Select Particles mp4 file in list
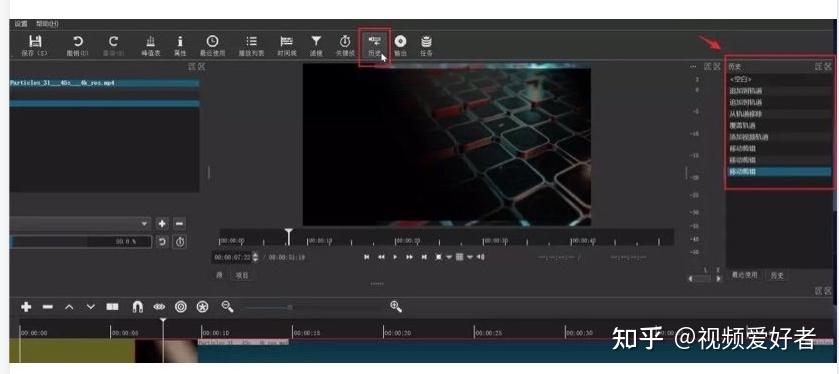The width and height of the screenshot is (839, 374). pos(104,83)
